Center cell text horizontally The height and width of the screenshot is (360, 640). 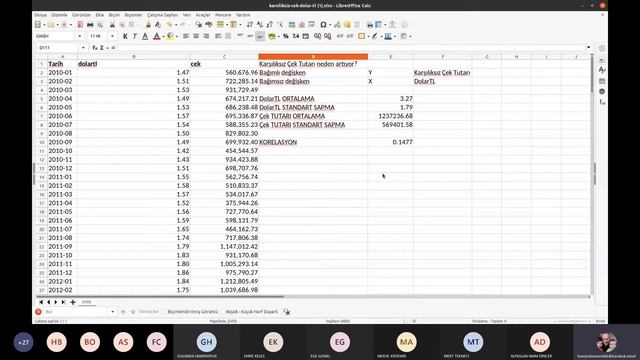click(196, 36)
